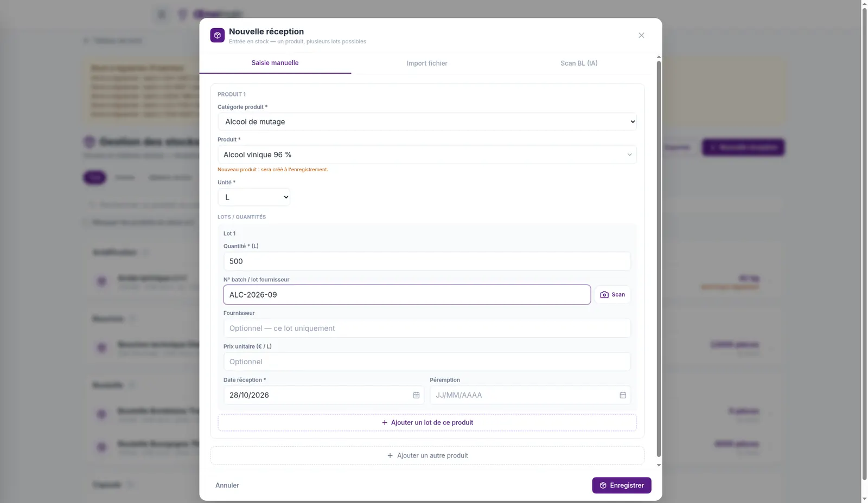
Task: Click into the Fournisseur field
Action: 427,328
